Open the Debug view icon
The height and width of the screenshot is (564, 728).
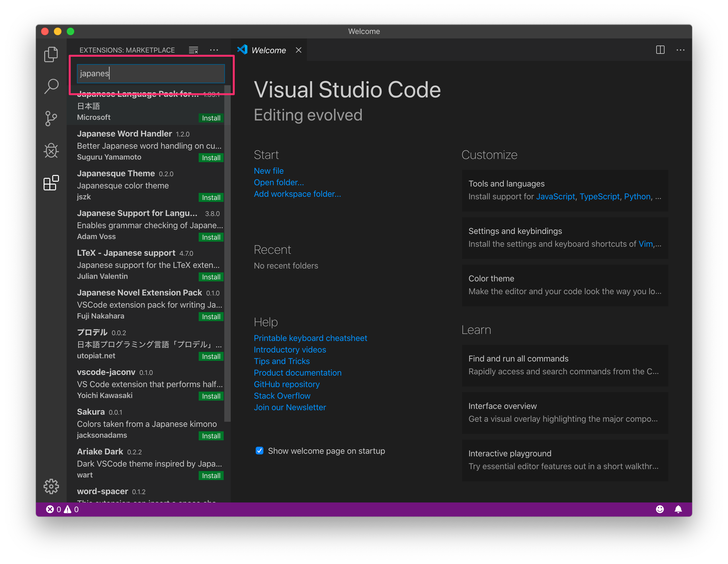(51, 151)
